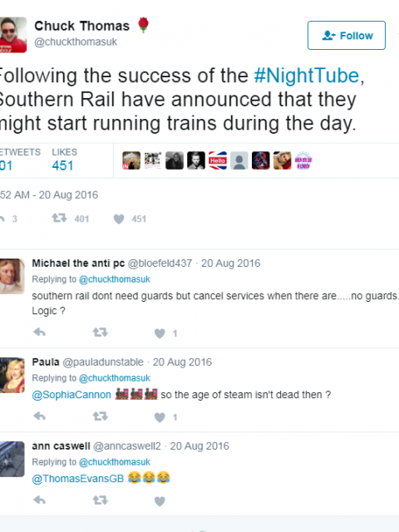
Task: Retweet Paula's steam age reply
Action: pyautogui.click(x=100, y=416)
